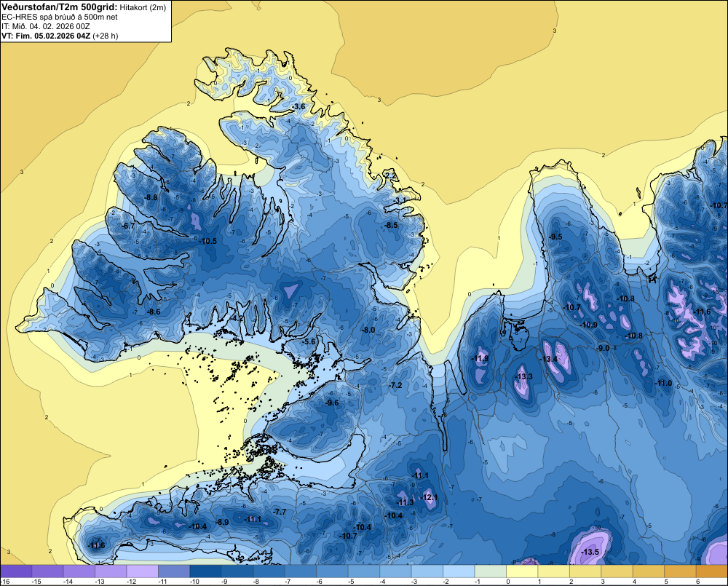
Task: Click the legend swatch between 0 and 1
Action: (522, 571)
